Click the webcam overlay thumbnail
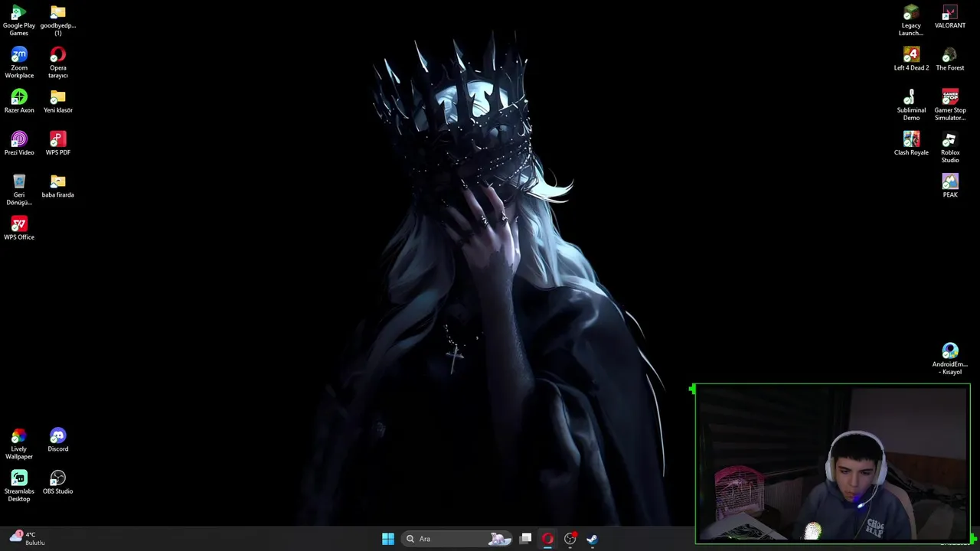 coord(832,464)
